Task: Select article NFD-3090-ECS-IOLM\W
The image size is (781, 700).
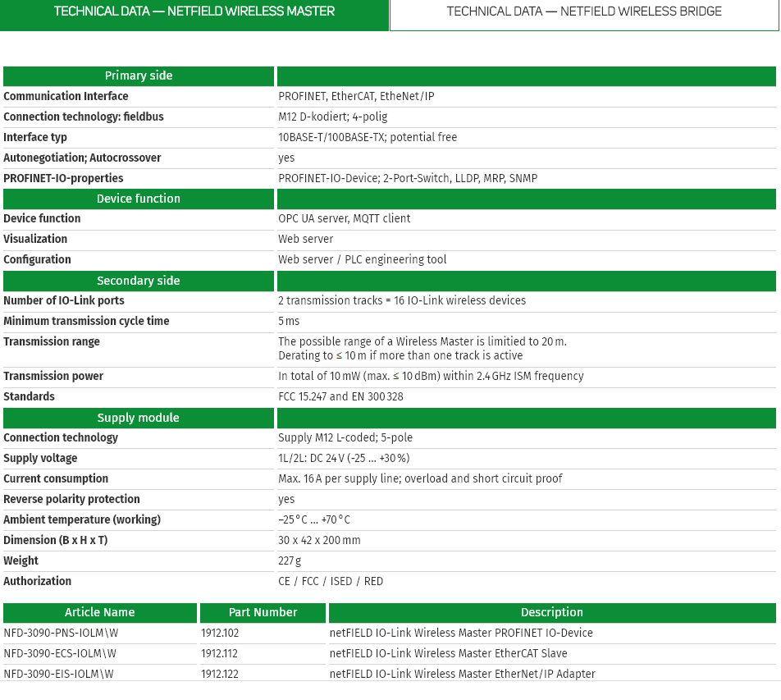Action: click(x=60, y=654)
